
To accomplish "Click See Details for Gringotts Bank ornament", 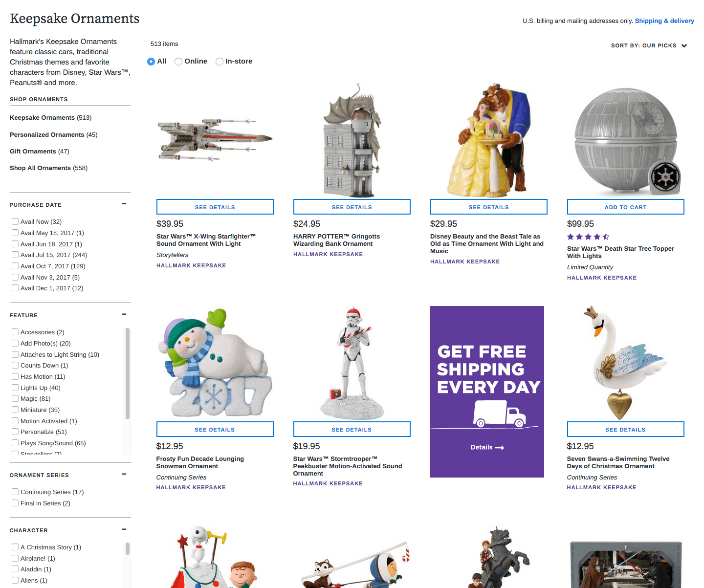I will point(352,207).
